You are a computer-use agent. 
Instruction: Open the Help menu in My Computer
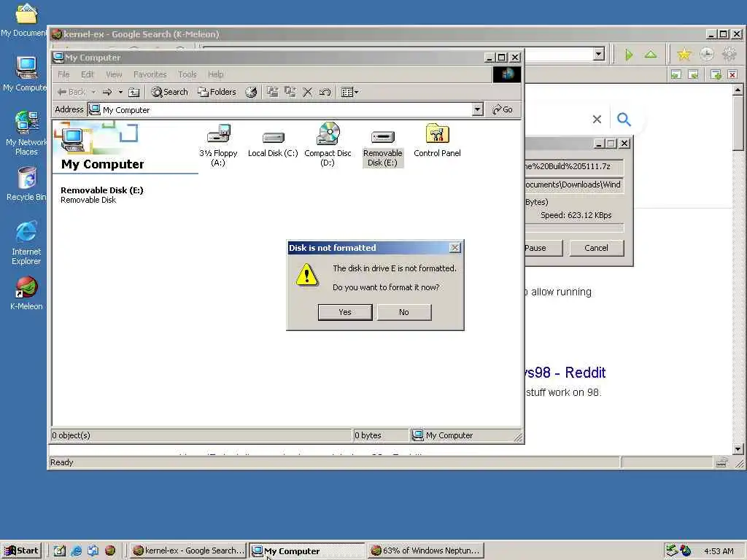pos(215,74)
